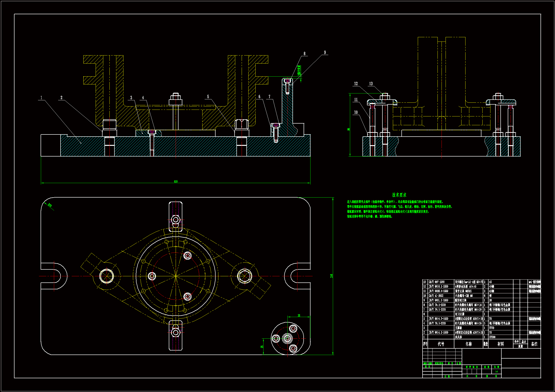555x392 pixels.
Task: Click GB/T 897-1988 cell in row 13
Action: tap(437, 282)
